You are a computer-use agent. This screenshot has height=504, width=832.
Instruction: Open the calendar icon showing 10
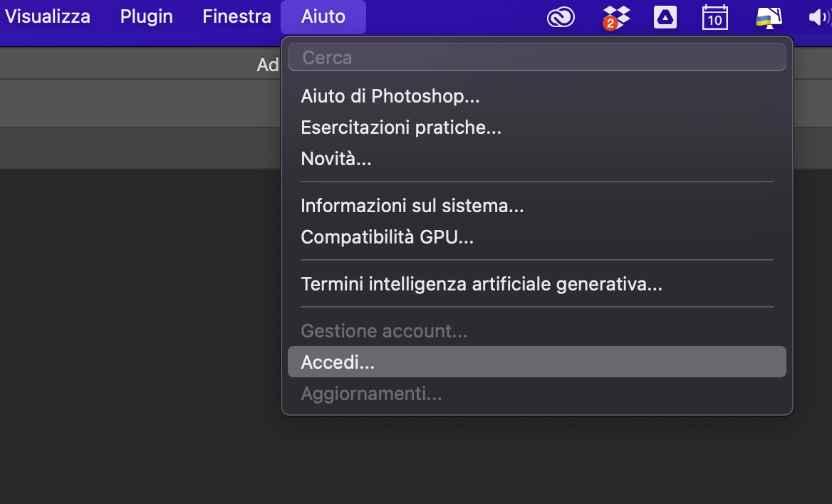coord(714,18)
